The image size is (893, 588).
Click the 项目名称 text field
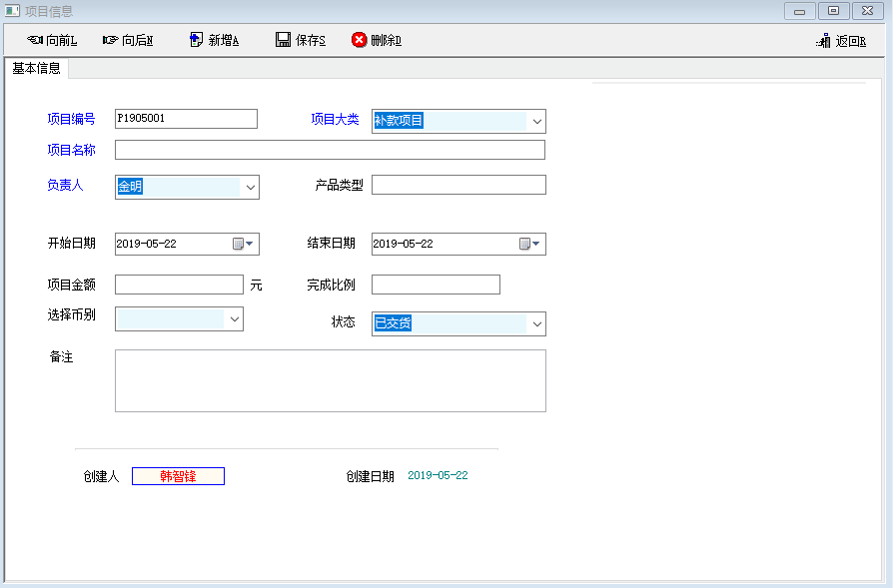(x=330, y=150)
